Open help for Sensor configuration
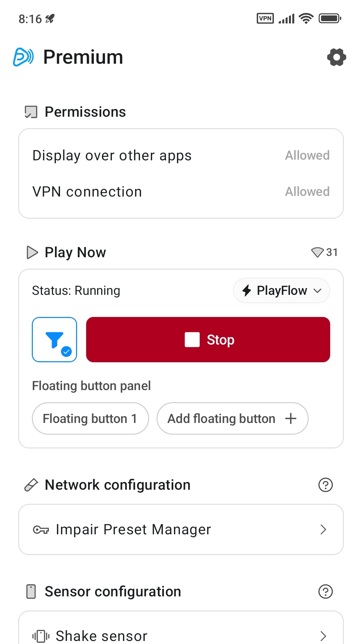 pyautogui.click(x=325, y=592)
